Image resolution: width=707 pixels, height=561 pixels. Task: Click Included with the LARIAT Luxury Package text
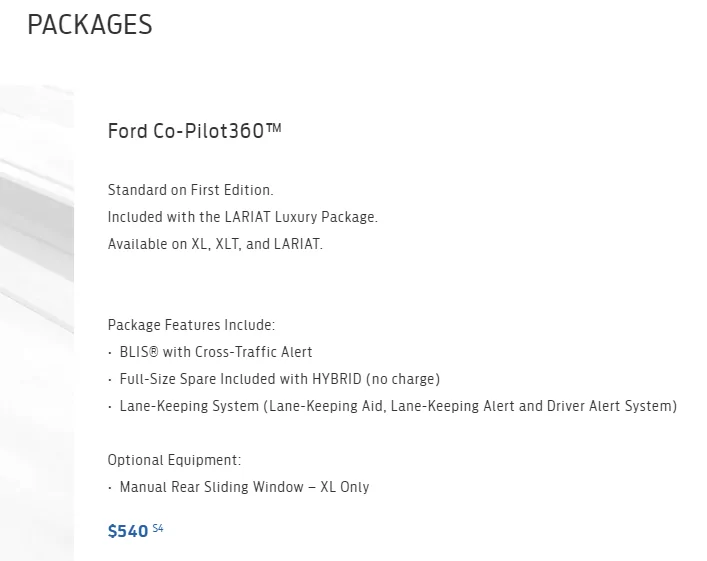point(243,217)
